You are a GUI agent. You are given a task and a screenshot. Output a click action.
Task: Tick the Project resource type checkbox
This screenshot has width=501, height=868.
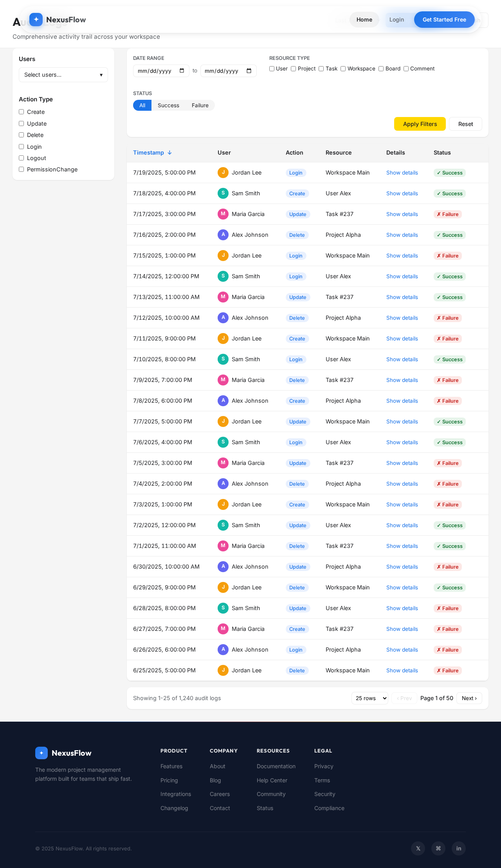294,69
